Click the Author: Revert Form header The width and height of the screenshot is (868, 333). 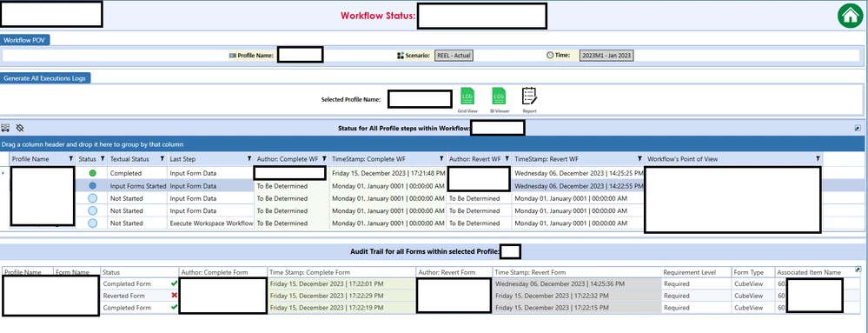[447, 272]
